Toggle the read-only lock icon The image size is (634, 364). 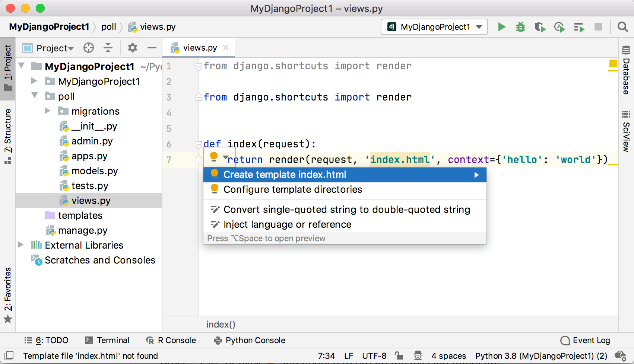[x=399, y=356]
